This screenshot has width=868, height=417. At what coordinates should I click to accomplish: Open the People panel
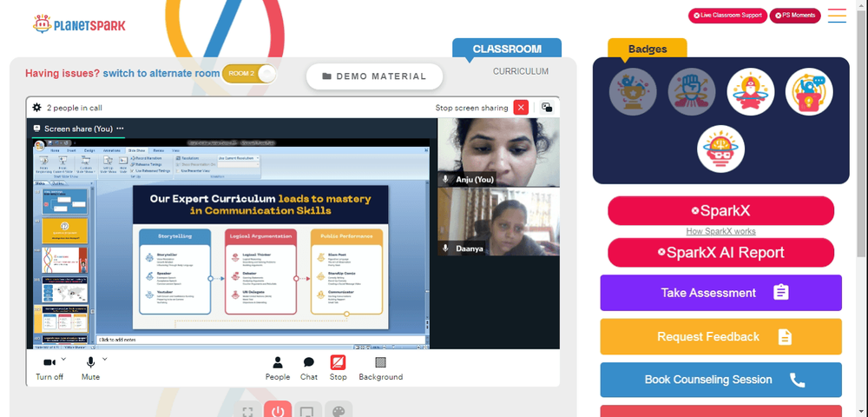[278, 369]
